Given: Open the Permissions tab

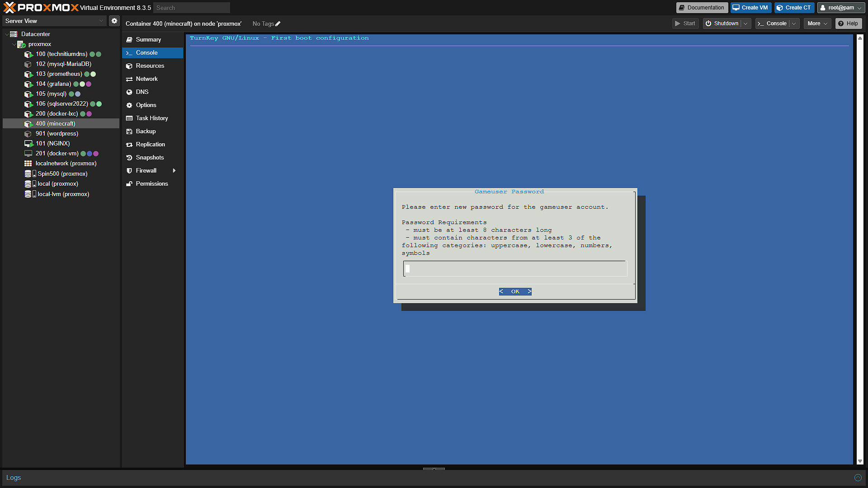Looking at the screenshot, I should tap(152, 184).
